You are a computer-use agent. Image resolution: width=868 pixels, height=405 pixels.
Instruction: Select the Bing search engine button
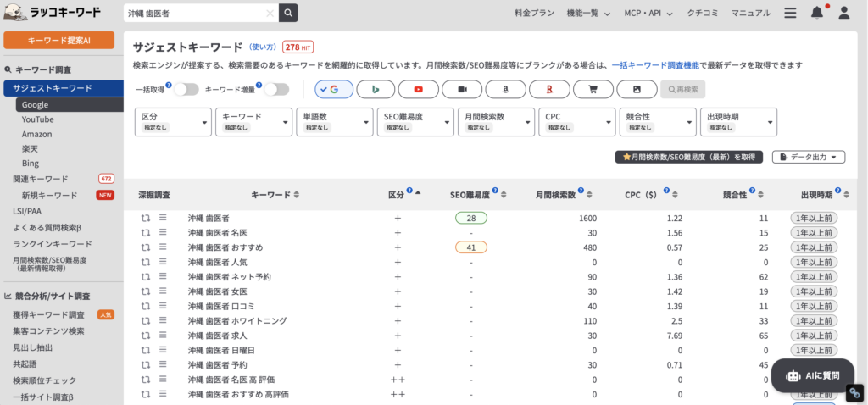(x=376, y=89)
